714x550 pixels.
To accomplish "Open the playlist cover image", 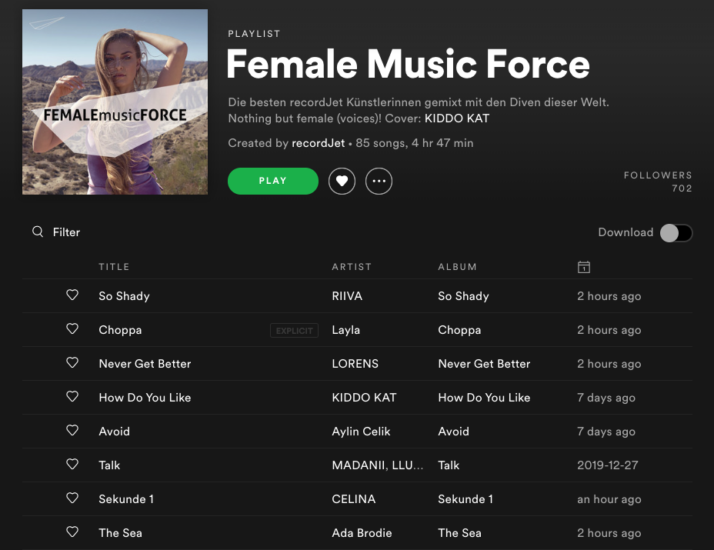I will pos(115,102).
